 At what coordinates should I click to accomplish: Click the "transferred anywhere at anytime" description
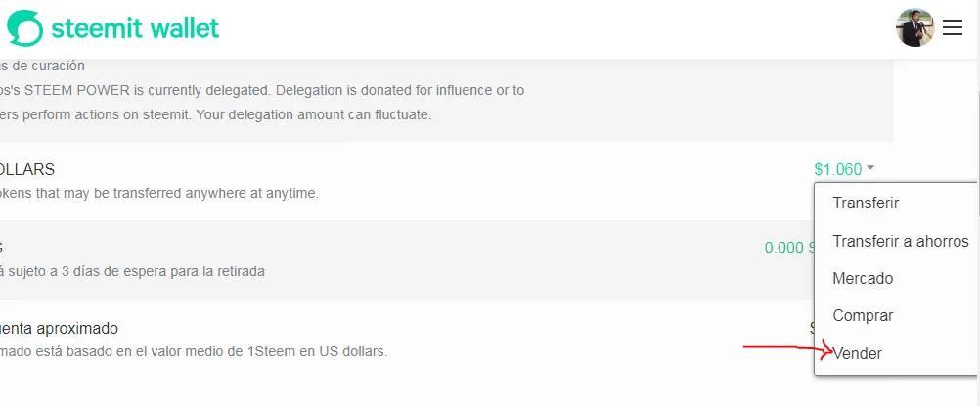pos(159,193)
